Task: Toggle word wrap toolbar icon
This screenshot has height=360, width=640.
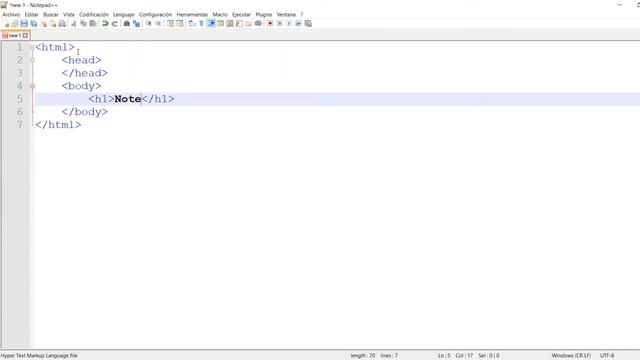Action: point(192,24)
